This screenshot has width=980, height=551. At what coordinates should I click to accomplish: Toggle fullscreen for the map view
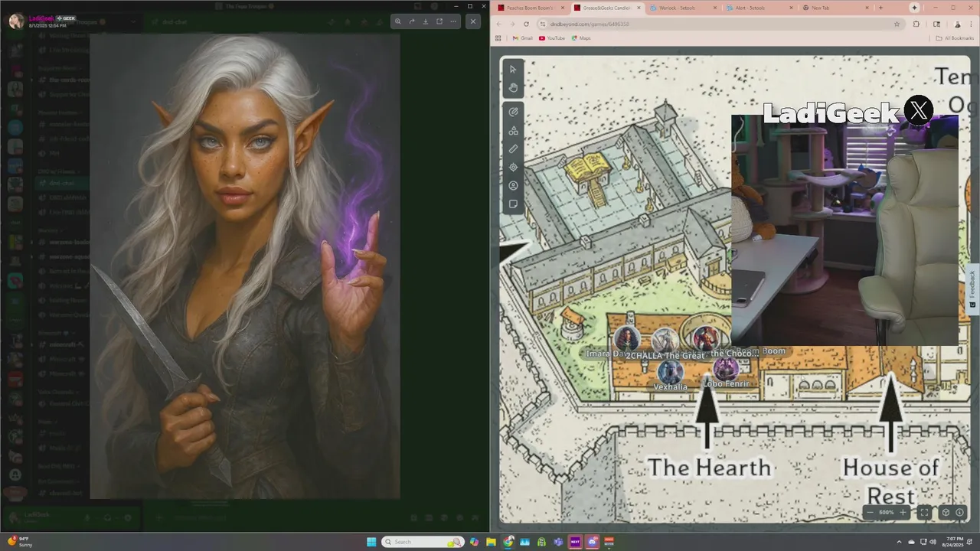[924, 513]
